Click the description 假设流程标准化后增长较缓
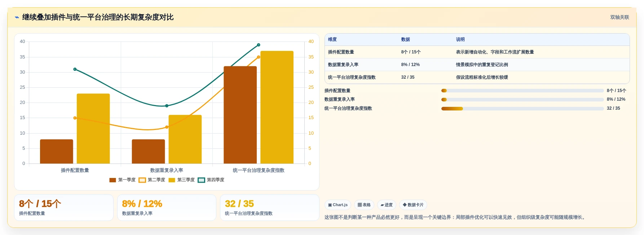This screenshot has width=644, height=235. (x=482, y=78)
